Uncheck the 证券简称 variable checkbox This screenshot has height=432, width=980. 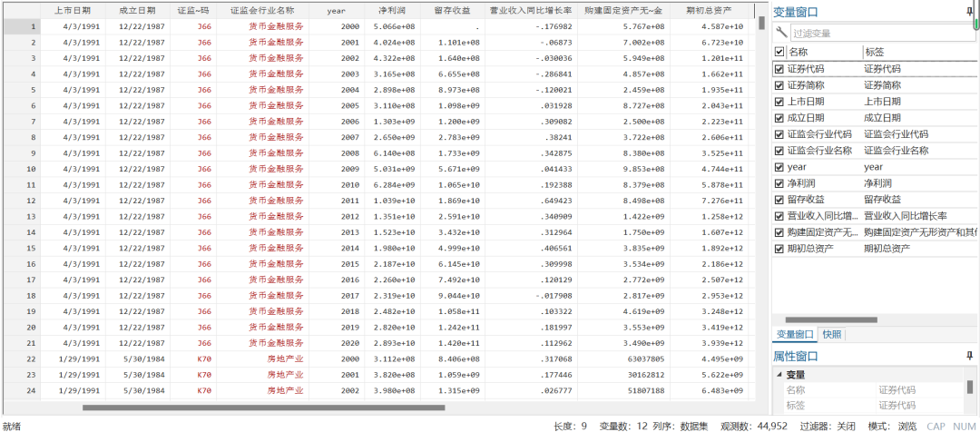pyautogui.click(x=779, y=85)
